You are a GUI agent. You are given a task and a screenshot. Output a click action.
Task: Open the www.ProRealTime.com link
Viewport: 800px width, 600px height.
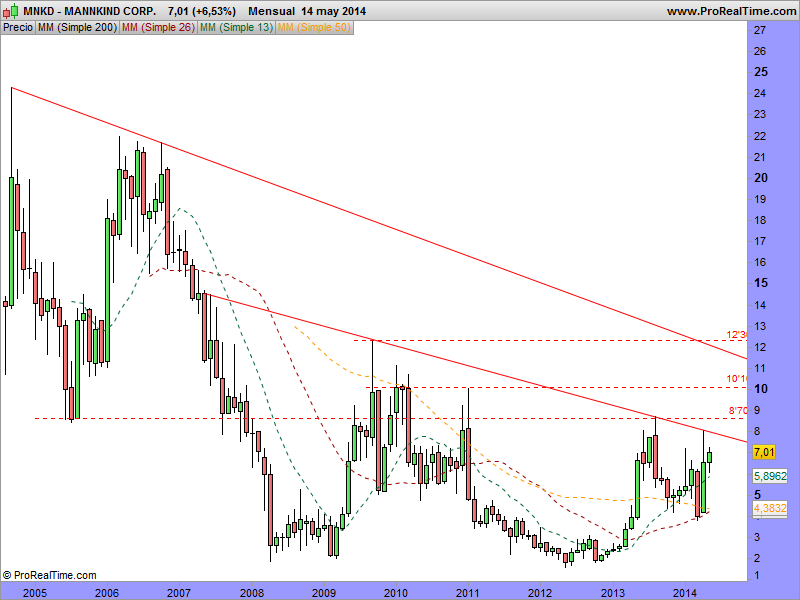tap(731, 11)
